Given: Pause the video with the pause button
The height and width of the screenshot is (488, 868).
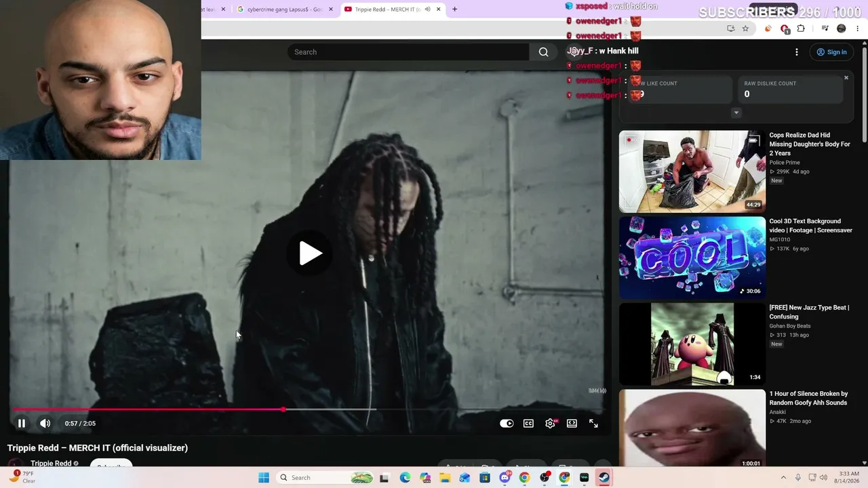Looking at the screenshot, I should coord(22,424).
